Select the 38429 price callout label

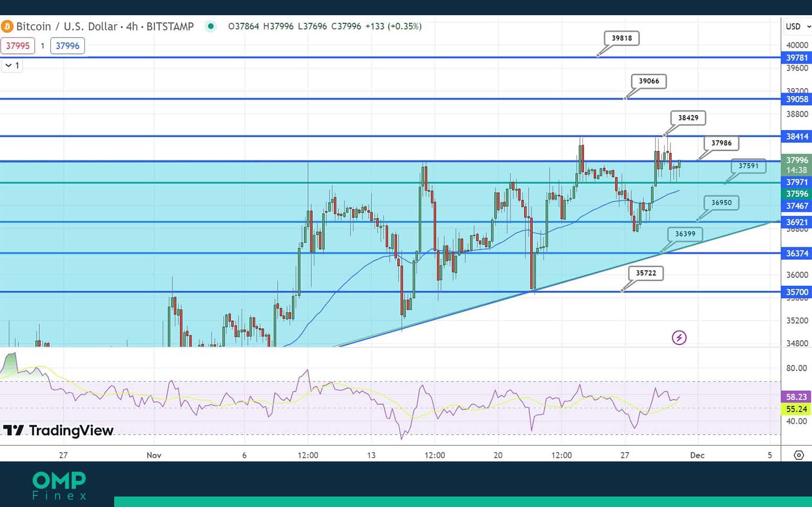688,118
